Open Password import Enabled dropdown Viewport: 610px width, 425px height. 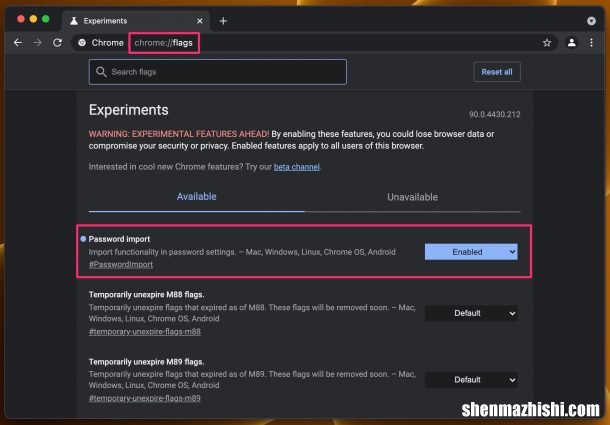coord(471,252)
